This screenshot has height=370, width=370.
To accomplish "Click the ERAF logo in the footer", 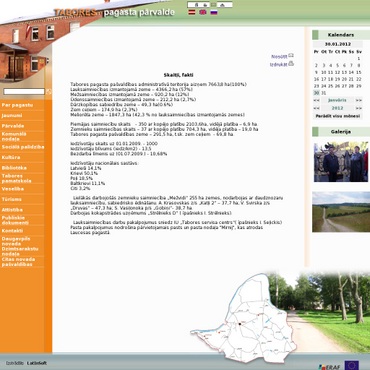I will click(330, 367).
